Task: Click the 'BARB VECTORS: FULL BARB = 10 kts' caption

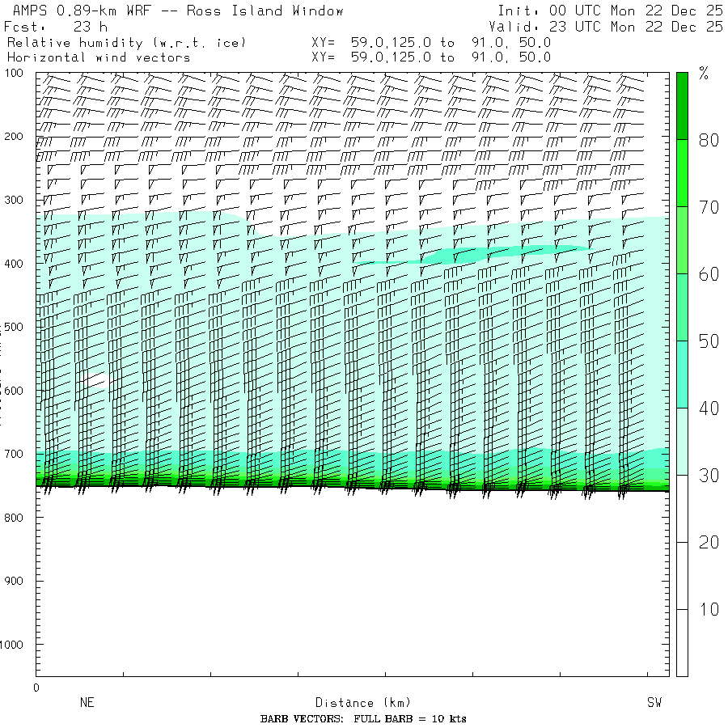Action: point(363,719)
